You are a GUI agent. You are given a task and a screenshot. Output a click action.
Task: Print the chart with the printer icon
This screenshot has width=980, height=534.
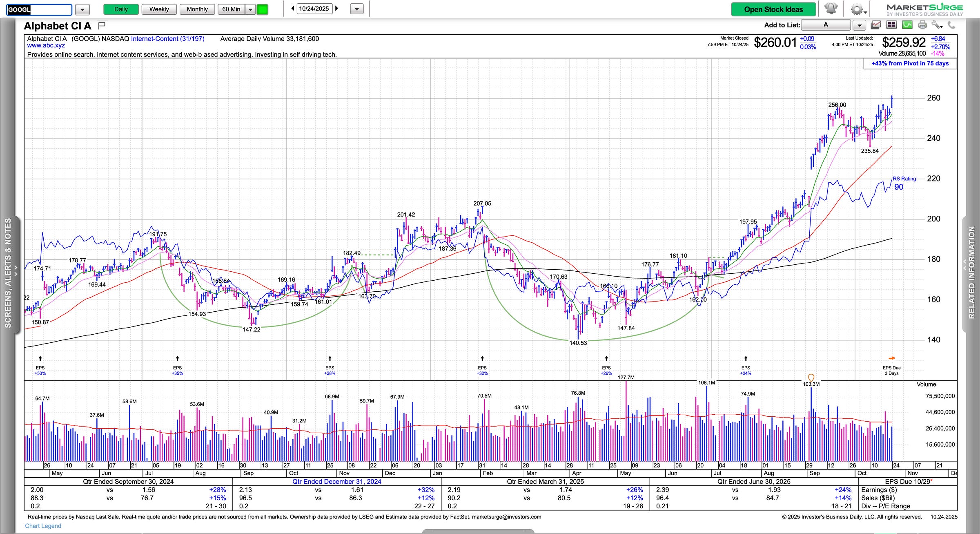click(922, 25)
